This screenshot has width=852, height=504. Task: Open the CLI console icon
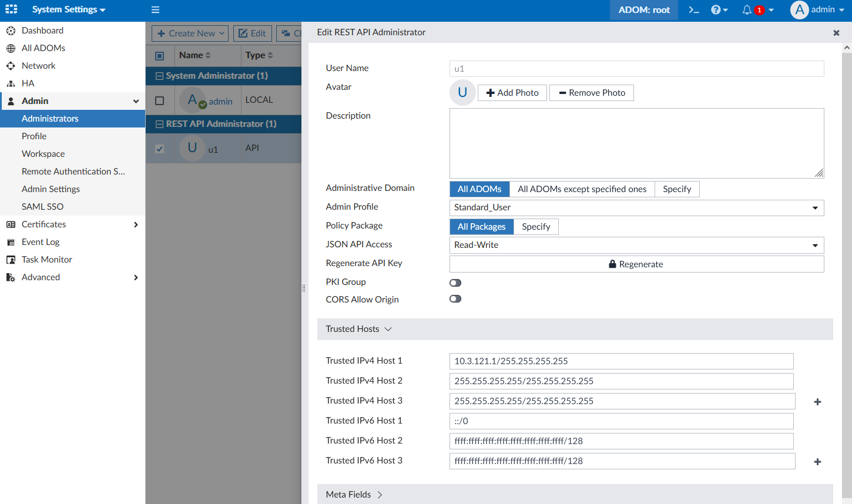point(694,10)
